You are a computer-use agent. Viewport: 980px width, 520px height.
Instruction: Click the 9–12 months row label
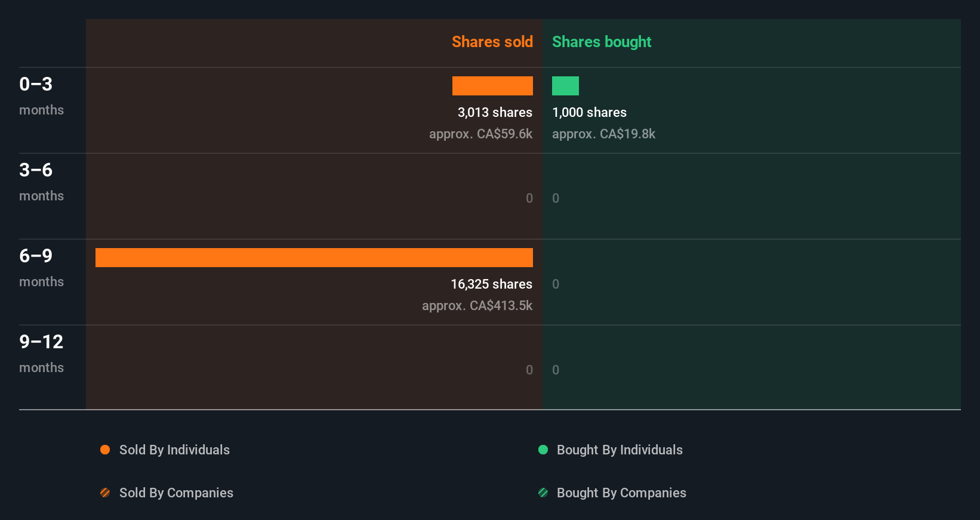point(41,353)
